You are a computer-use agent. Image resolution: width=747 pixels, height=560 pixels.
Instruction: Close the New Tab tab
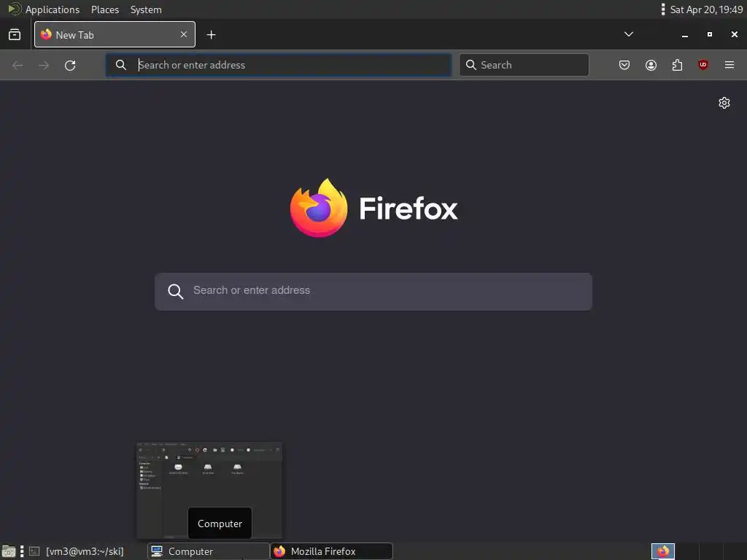click(184, 34)
